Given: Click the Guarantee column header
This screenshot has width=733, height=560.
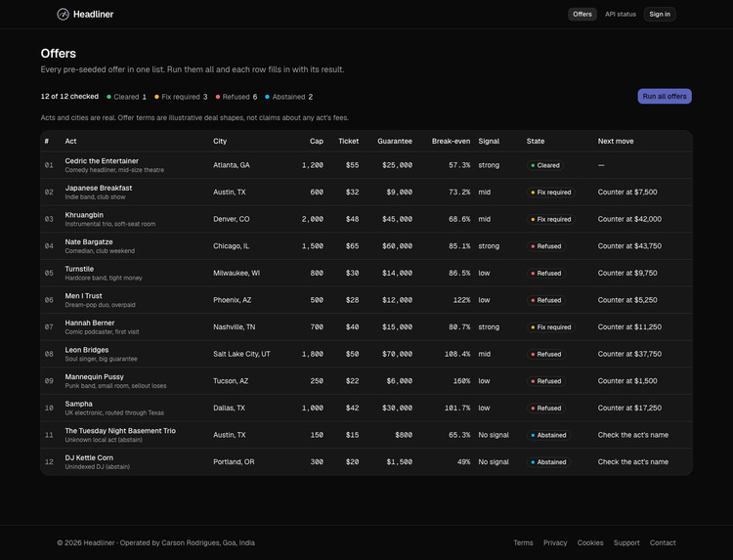Looking at the screenshot, I should point(395,141).
